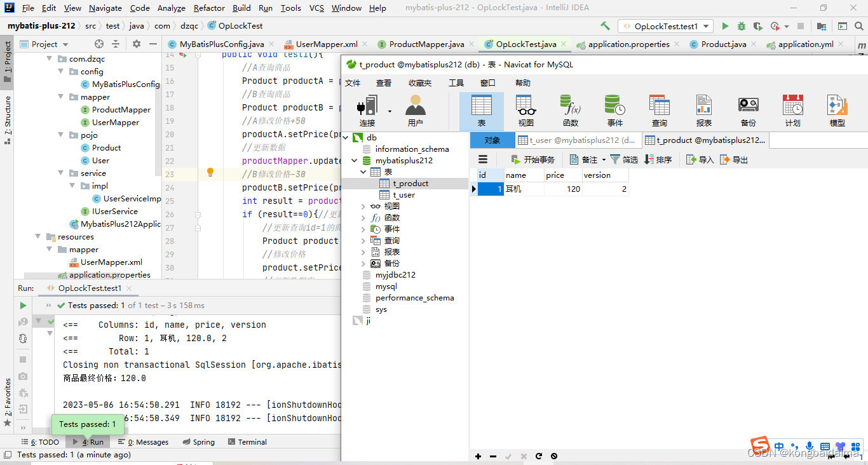
Task: Toggle tool window quick access in status bar
Action: click(8, 455)
